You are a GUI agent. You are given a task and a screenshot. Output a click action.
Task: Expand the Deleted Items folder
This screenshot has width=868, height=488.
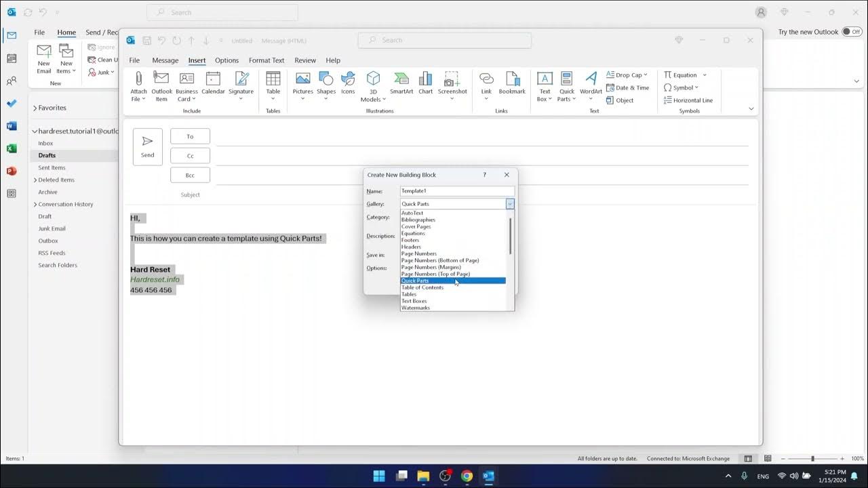35,180
